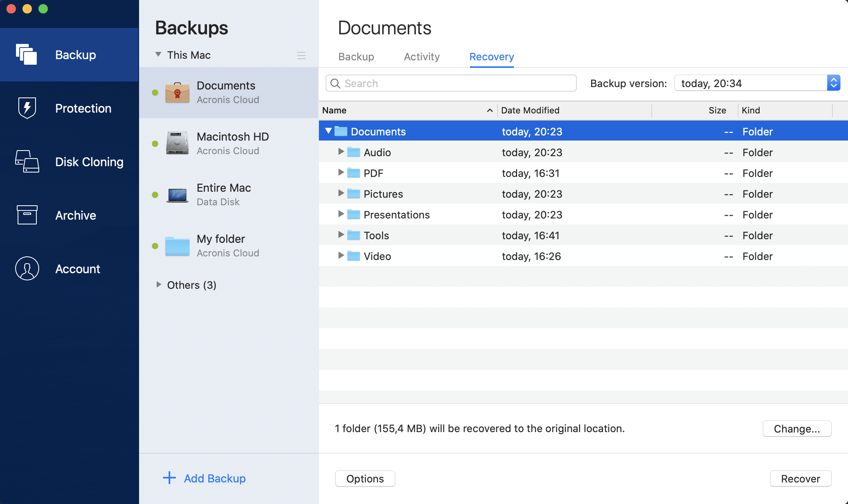Switch to the Backup tab
Image resolution: width=848 pixels, height=504 pixels.
tap(356, 57)
